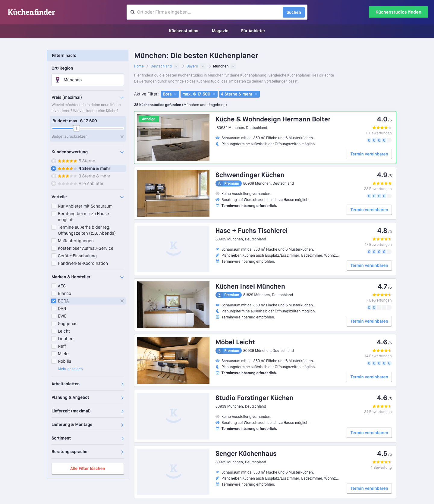Open Möbel Leicht kitchen thumbnail
Viewport: 434px width, 504px height.
point(173,360)
